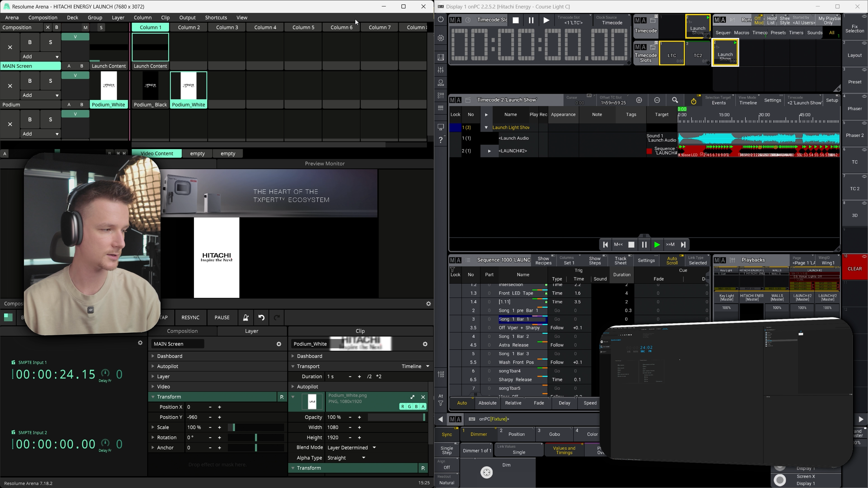Click the timecode zoom out minus icon

click(x=657, y=100)
